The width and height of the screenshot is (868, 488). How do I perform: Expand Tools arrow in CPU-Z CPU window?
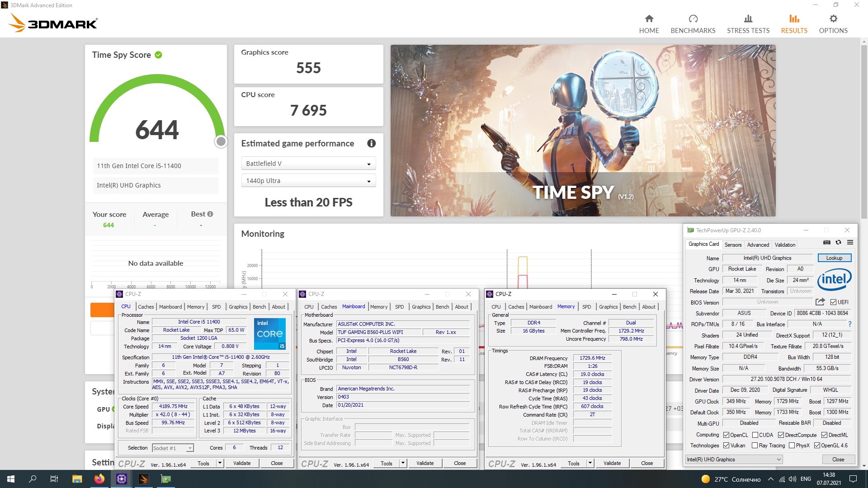(220, 463)
